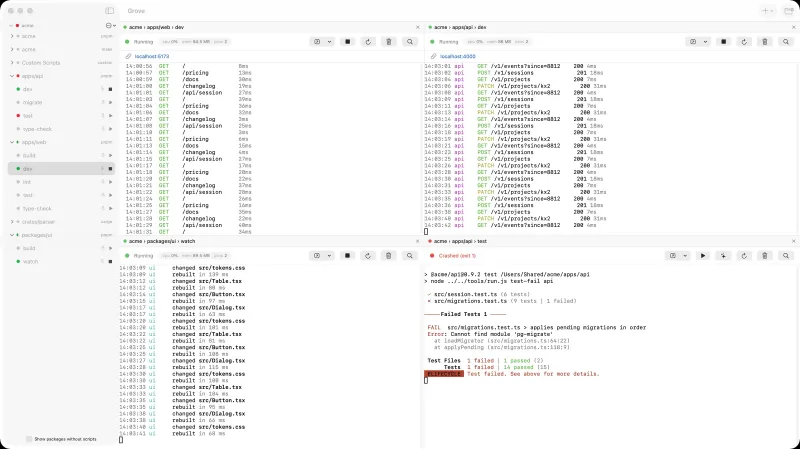Run the test script under apps/web in sidebar
The height and width of the screenshot is (449, 800).
tap(110, 195)
